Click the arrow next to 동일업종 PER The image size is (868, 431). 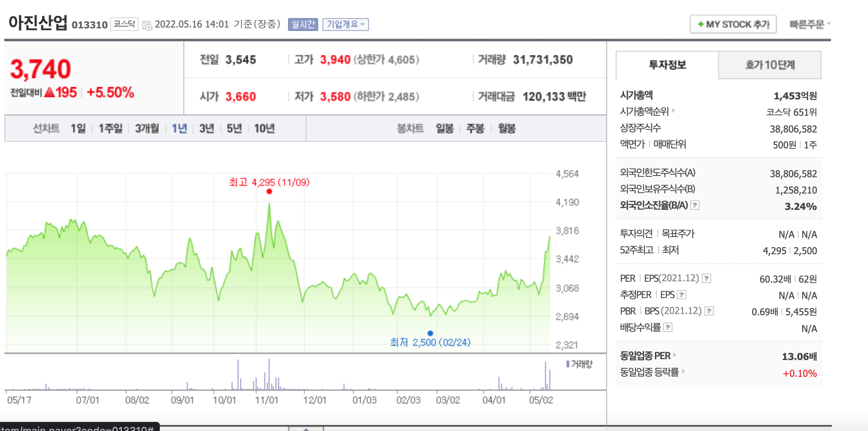click(675, 355)
